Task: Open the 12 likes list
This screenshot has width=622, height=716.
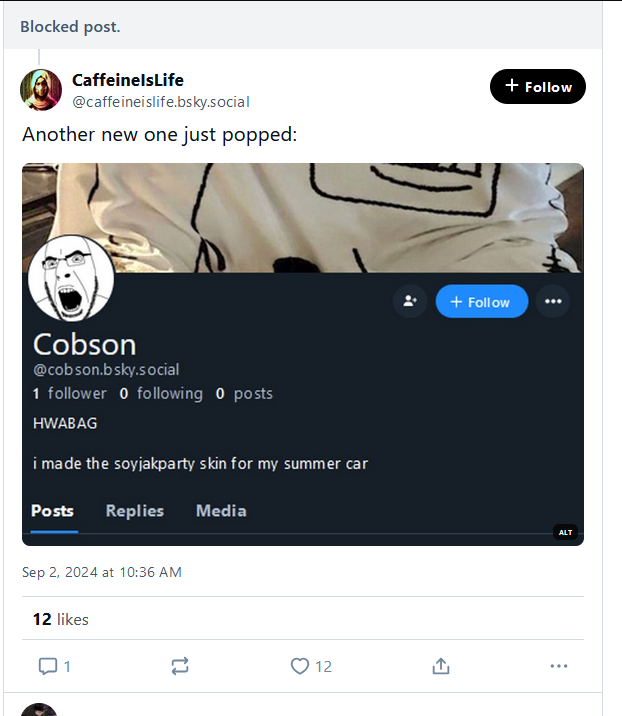Action: click(60, 620)
